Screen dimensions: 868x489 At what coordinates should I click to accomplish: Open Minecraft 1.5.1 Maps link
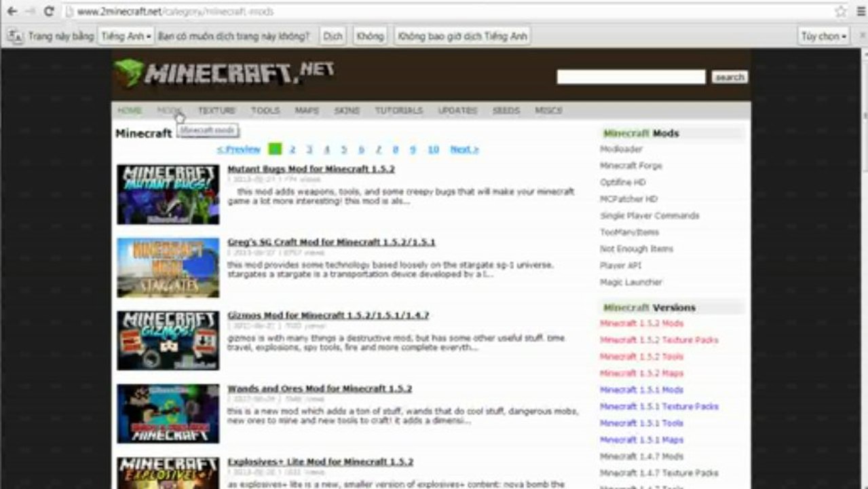[642, 440]
